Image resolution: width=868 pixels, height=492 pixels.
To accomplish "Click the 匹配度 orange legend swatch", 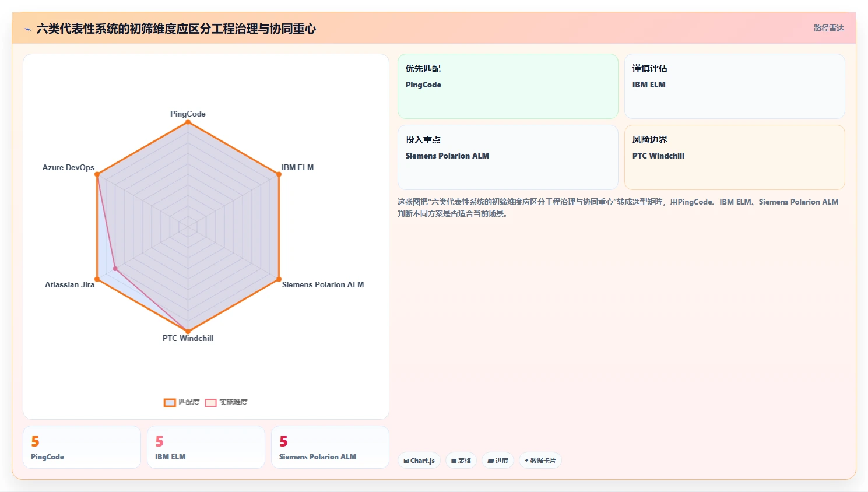I will [x=170, y=402].
